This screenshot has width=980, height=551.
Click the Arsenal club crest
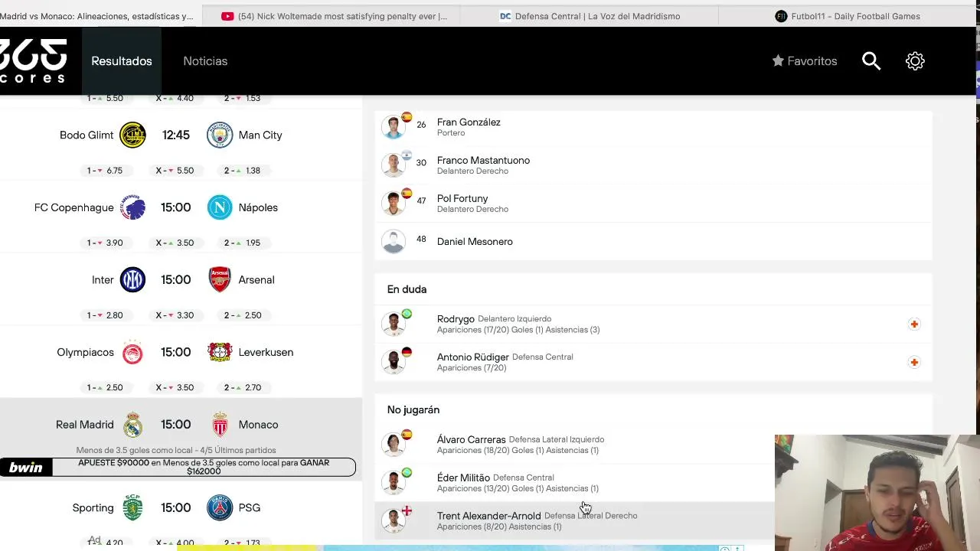click(220, 280)
